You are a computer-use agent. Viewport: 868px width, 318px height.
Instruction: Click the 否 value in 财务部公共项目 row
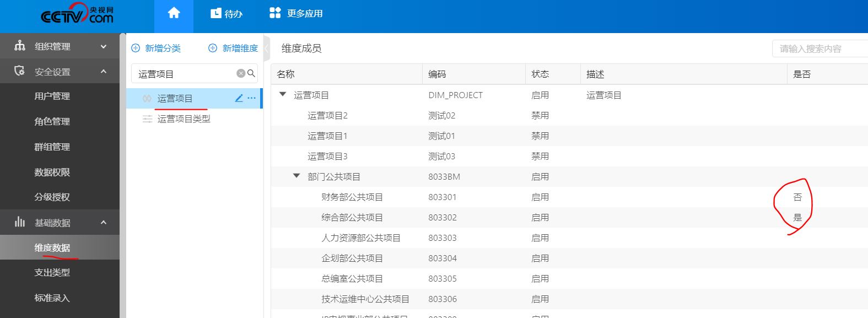click(x=797, y=197)
